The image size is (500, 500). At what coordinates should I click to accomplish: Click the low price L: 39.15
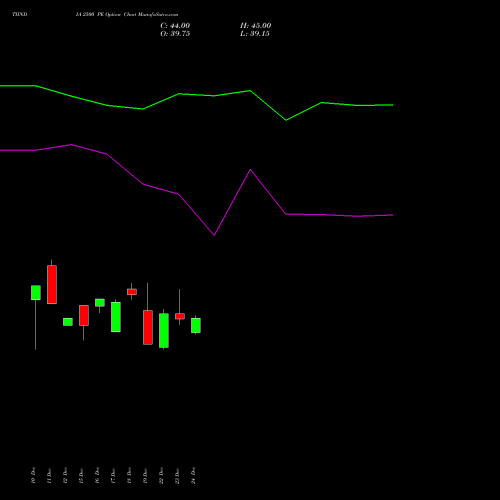pos(255,34)
